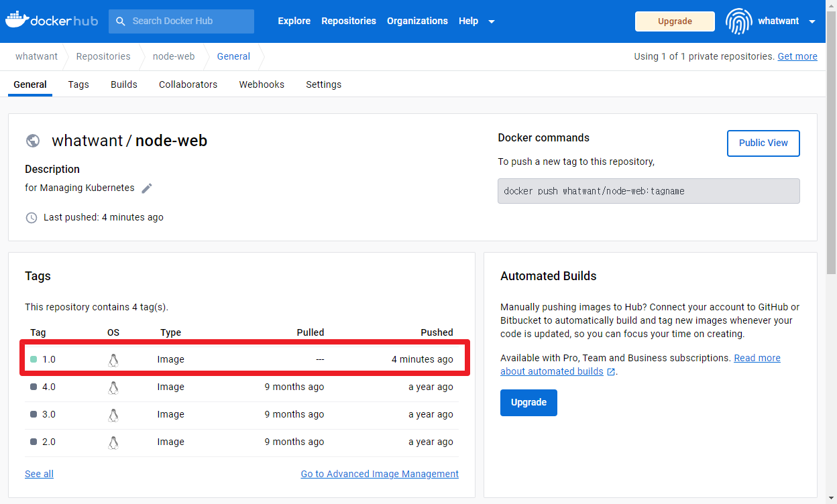Click the Pushed column header
Screen dimensions: 837x504
(437, 332)
